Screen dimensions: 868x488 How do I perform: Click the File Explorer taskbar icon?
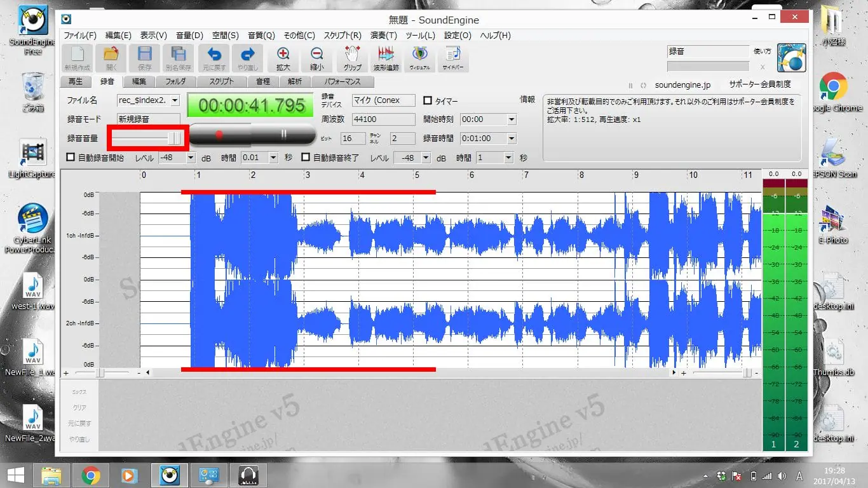pos(51,475)
